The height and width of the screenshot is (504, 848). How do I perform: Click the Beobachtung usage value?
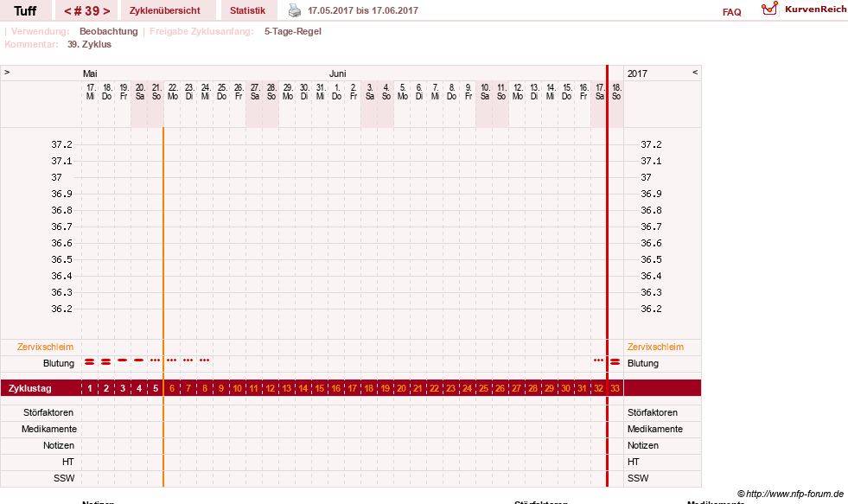[108, 31]
